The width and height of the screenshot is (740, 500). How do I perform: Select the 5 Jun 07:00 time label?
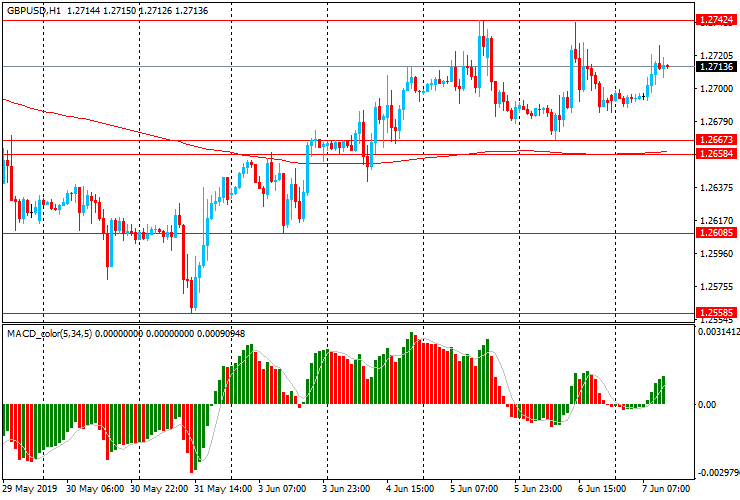[474, 490]
